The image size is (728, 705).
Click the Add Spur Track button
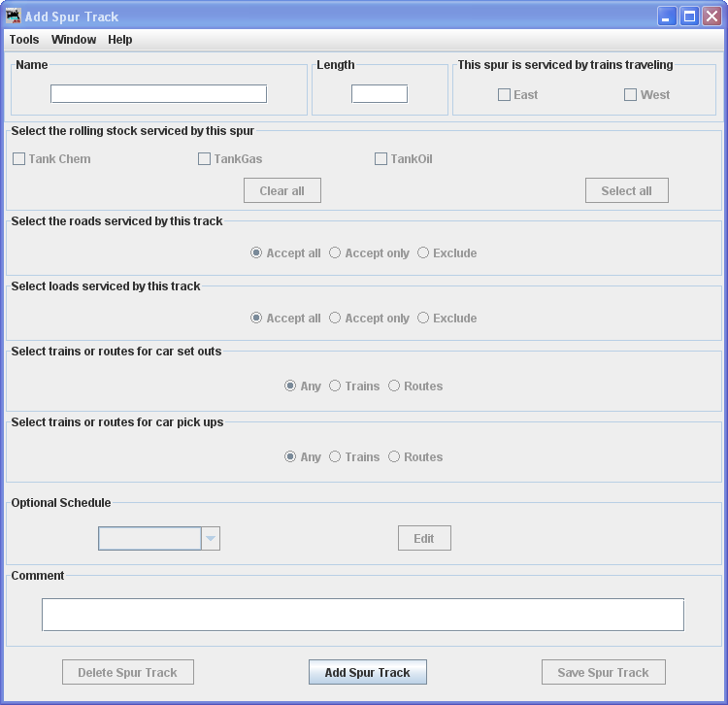(367, 672)
